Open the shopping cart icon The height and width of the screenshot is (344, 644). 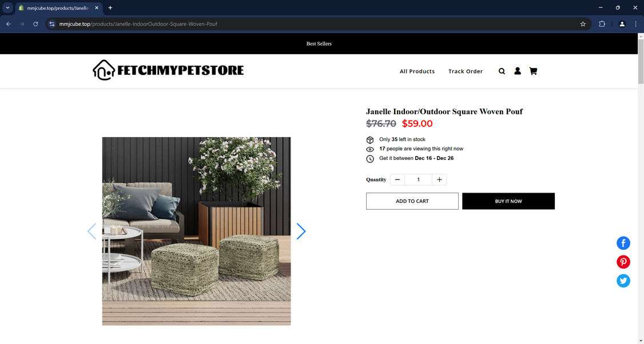(533, 71)
